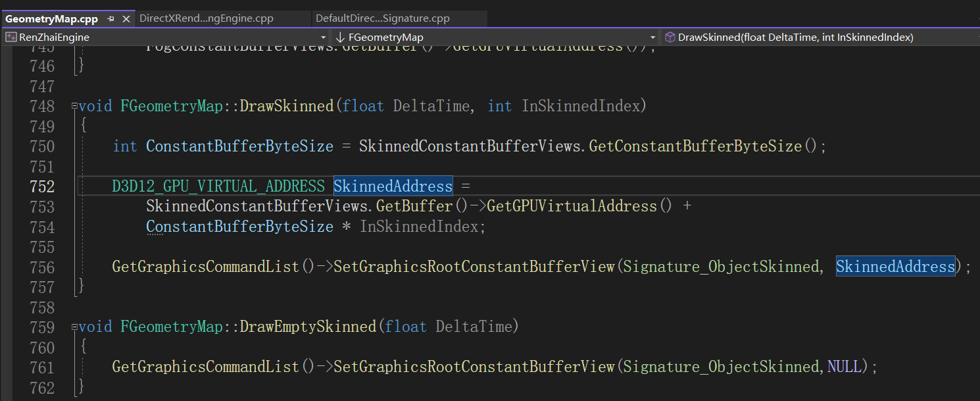This screenshot has width=980, height=401.
Task: Click line number 747 in the margin
Action: 43,86
